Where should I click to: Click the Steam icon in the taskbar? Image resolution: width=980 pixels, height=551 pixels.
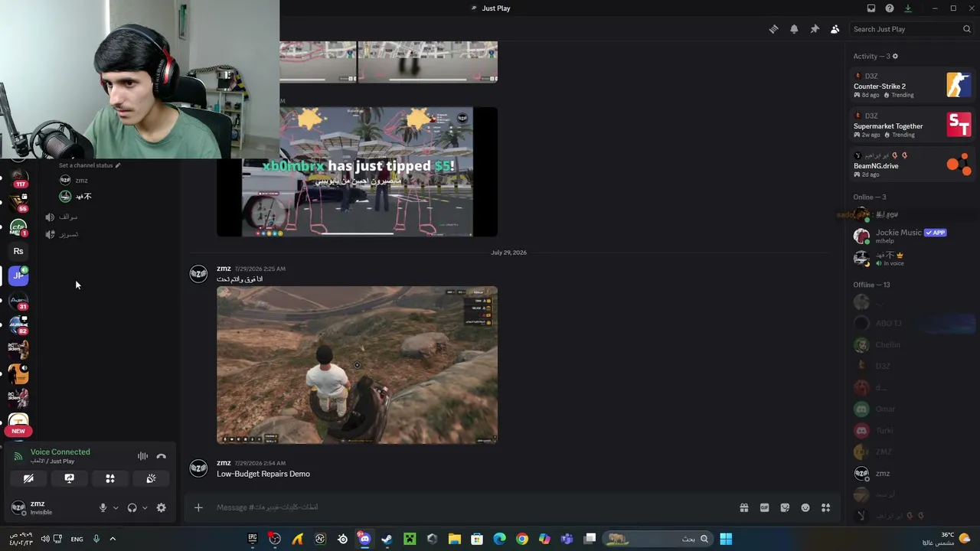(387, 540)
